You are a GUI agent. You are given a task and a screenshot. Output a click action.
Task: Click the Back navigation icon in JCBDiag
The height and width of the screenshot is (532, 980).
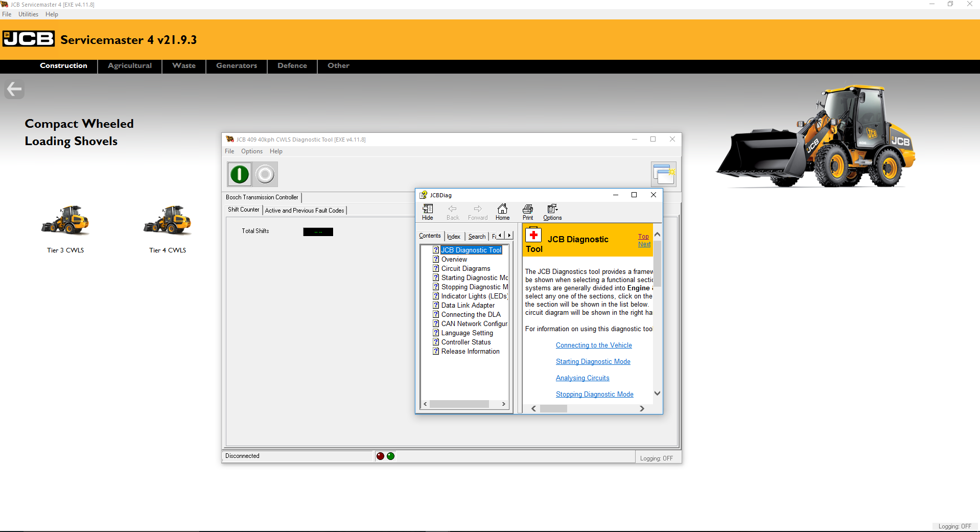tap(452, 212)
